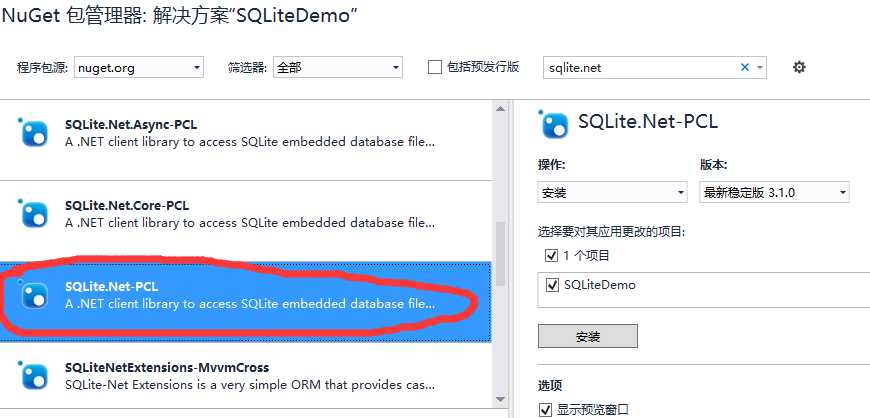Click the selected SQLite.Net-PCL list icon
The width and height of the screenshot is (870, 418).
[x=34, y=295]
